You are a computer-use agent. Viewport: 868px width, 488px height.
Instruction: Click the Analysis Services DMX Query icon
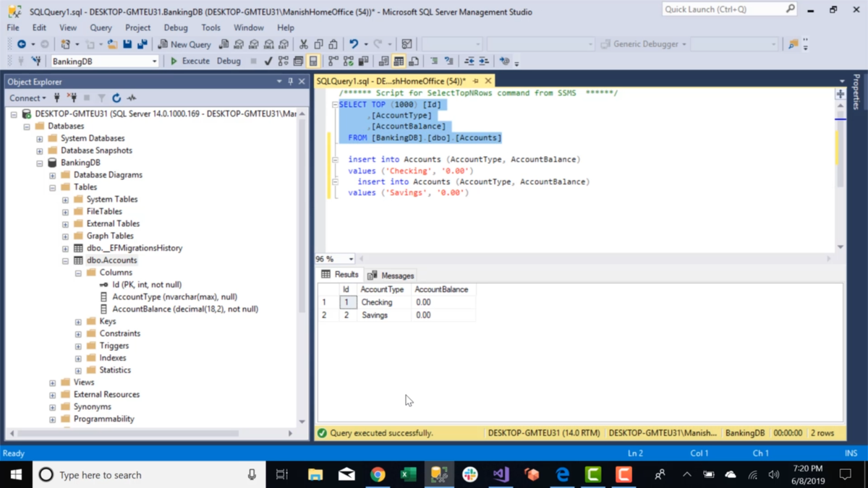(253, 44)
